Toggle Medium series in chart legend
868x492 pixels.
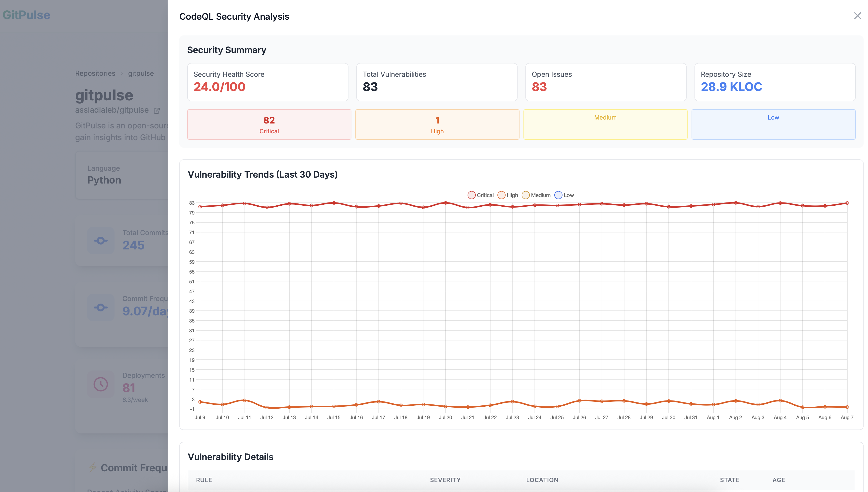[x=536, y=195]
